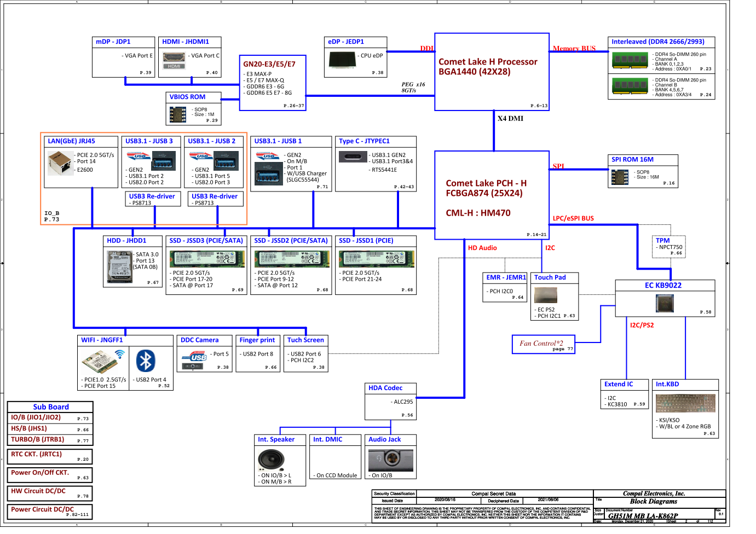
Task: Click the USB3 Re-driver label under JUSB 3
Action: (153, 196)
